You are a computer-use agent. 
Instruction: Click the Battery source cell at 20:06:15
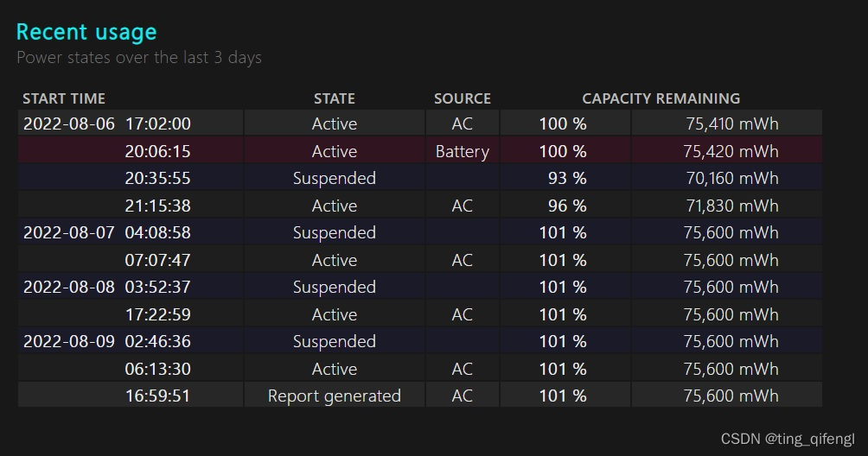pyautogui.click(x=462, y=151)
